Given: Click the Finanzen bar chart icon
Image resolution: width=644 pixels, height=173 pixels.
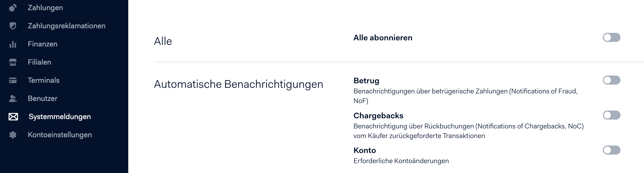Looking at the screenshot, I should tap(13, 44).
